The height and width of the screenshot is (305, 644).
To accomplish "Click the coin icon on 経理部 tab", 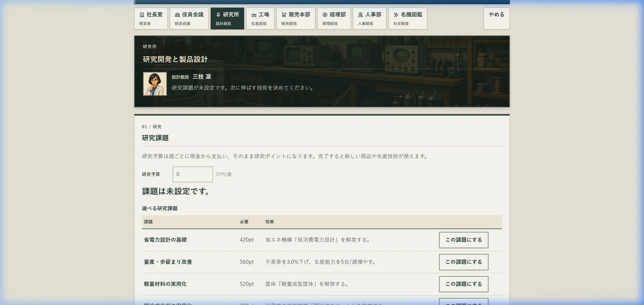I will click(x=325, y=15).
